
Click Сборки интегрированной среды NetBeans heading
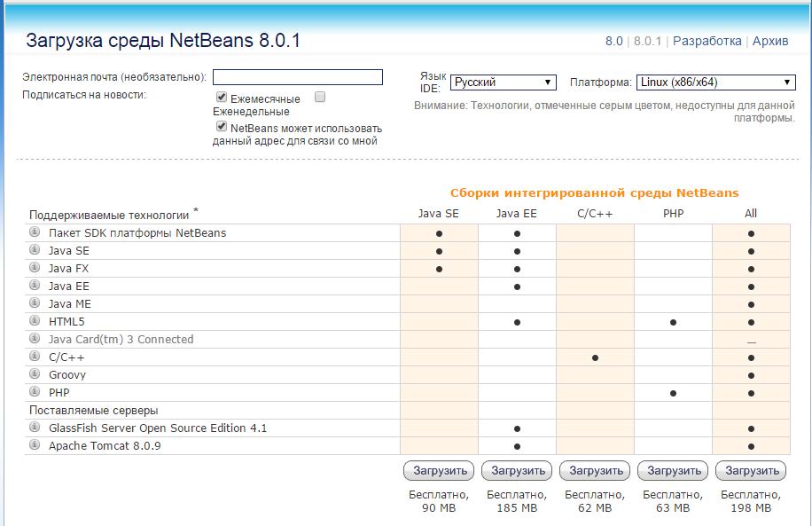click(x=595, y=193)
